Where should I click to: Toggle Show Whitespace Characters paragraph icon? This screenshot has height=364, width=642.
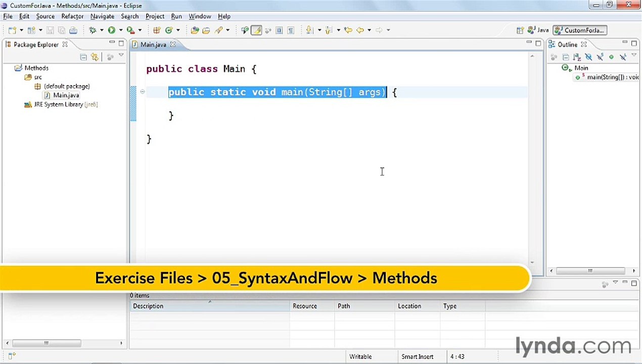tap(291, 30)
